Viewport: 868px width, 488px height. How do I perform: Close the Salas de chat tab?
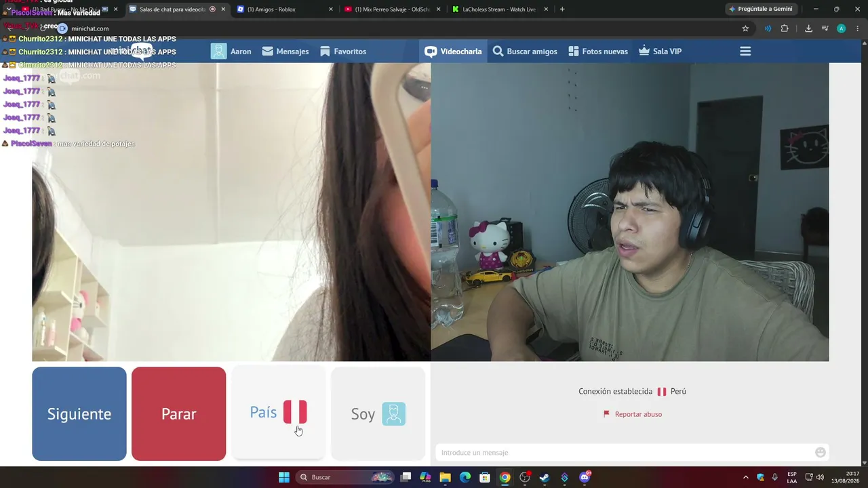pos(223,9)
